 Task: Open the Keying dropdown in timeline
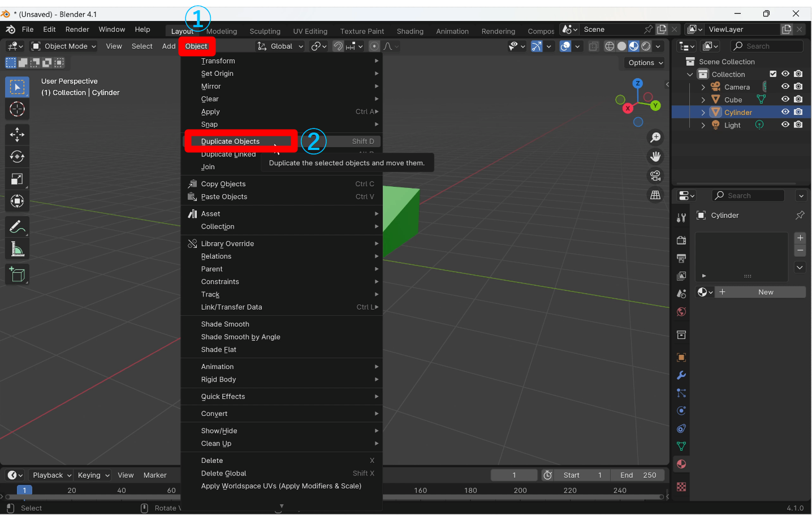(93, 475)
